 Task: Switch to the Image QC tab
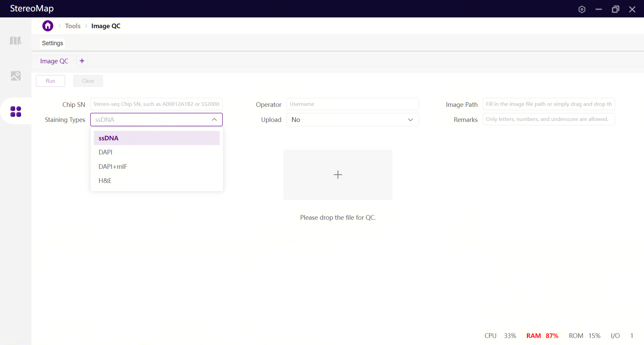pos(54,61)
